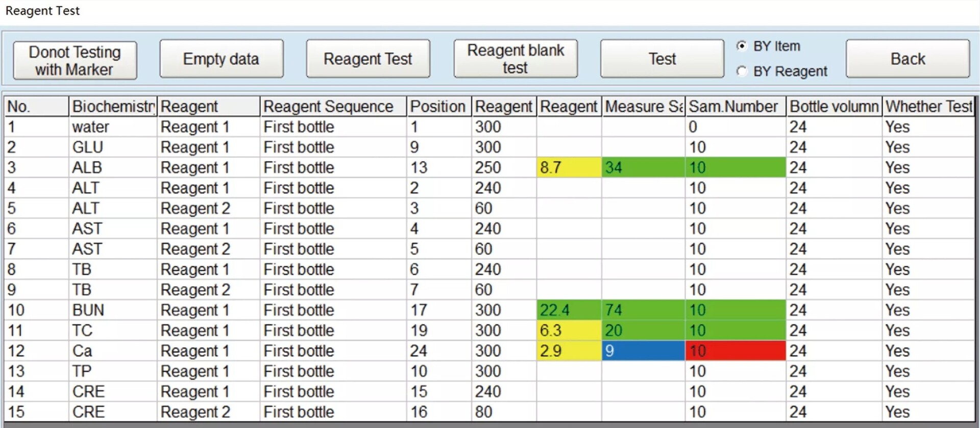Screen dimensions: 980x428
Task: Select the red Sam.Number cell in Ca row
Action: click(735, 351)
